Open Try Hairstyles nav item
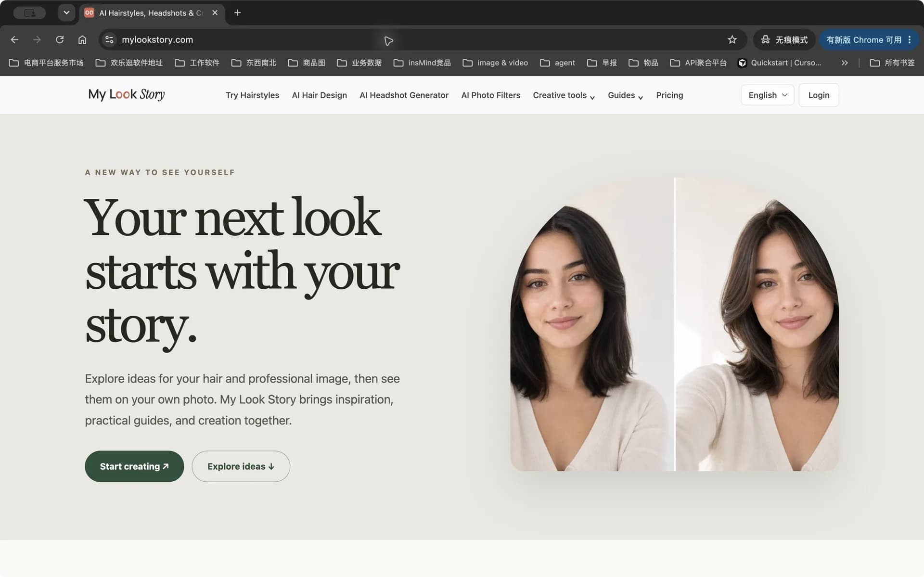 click(252, 95)
